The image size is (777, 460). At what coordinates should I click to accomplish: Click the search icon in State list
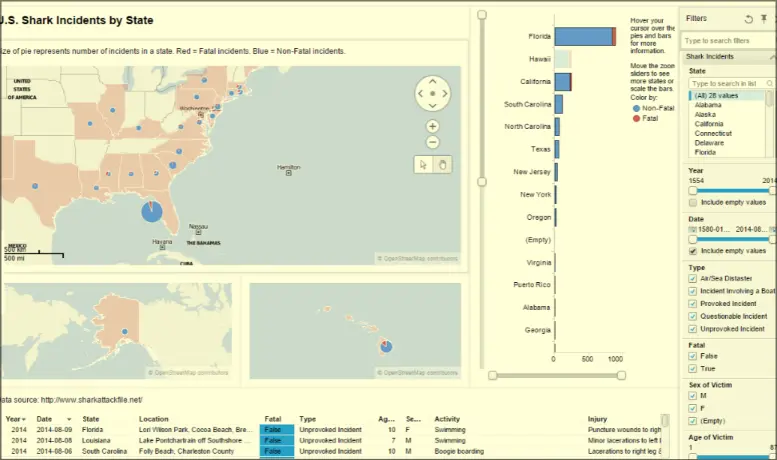point(768,83)
